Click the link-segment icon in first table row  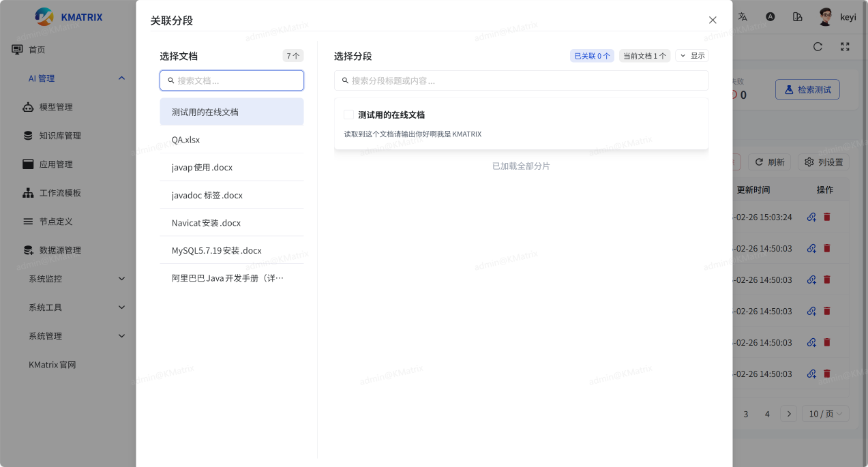point(811,217)
